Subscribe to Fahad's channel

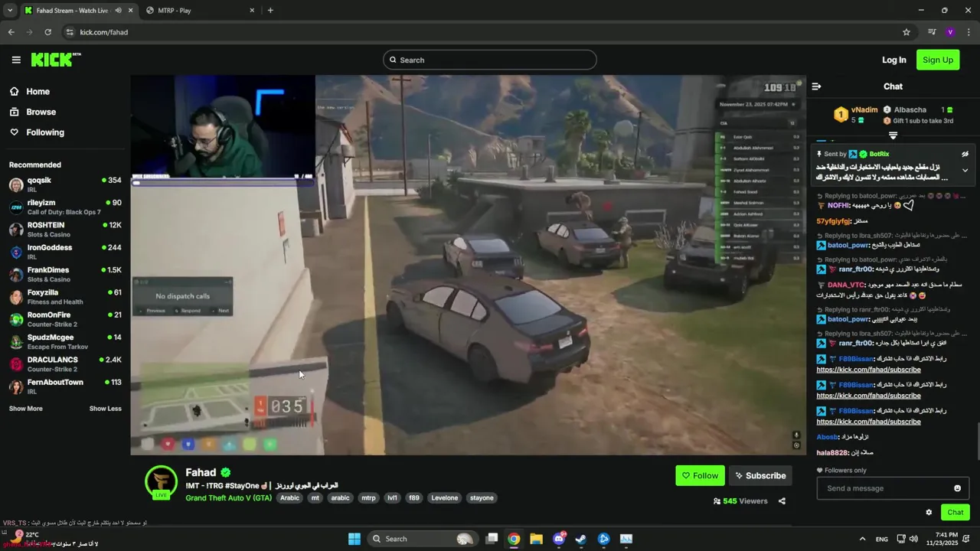760,475
